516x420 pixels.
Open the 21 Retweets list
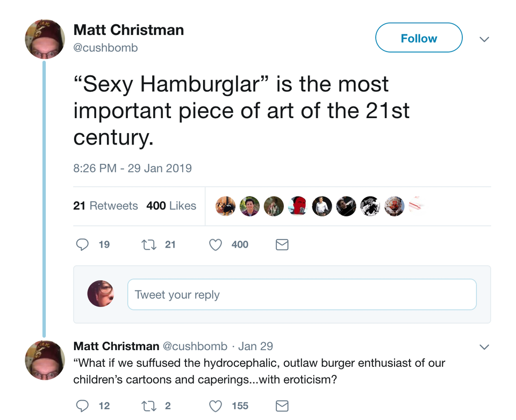coord(105,206)
